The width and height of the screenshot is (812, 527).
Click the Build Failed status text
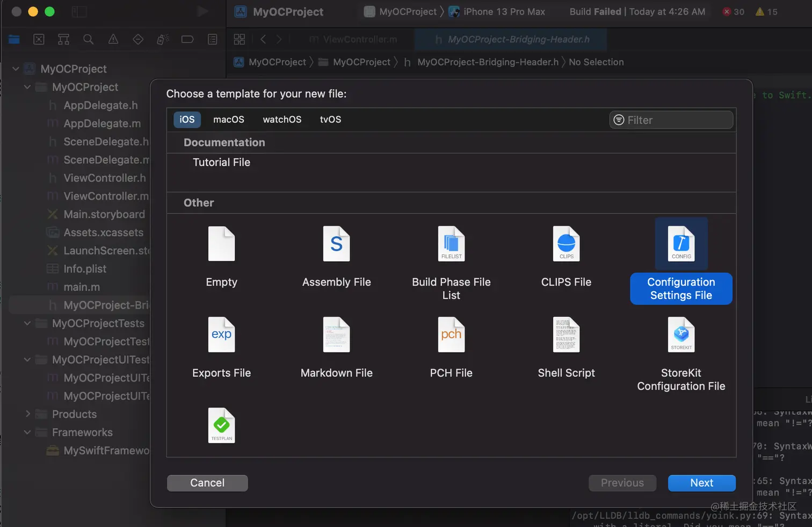[x=595, y=12]
